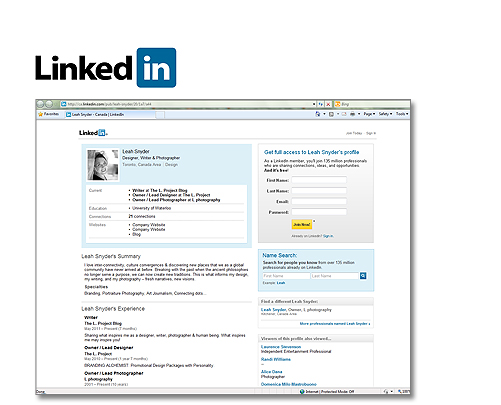Click the 21 connections text
501x405 pixels.
(x=142, y=216)
